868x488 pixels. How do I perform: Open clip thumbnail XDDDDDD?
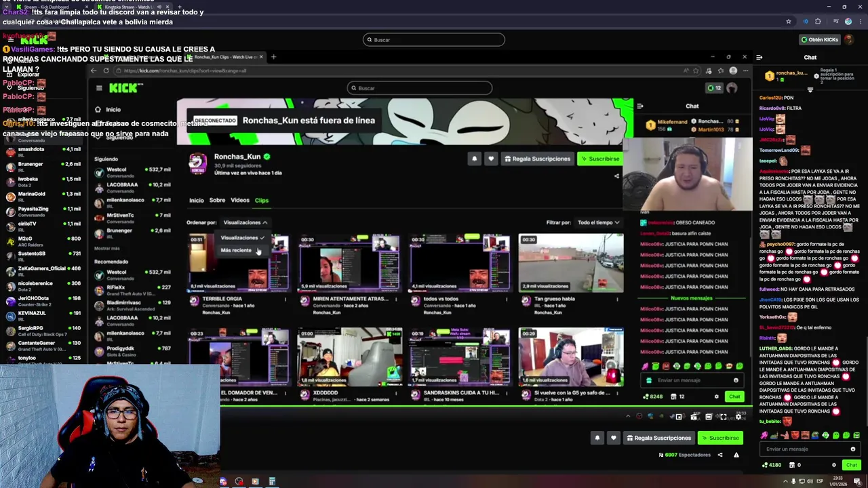click(x=349, y=357)
